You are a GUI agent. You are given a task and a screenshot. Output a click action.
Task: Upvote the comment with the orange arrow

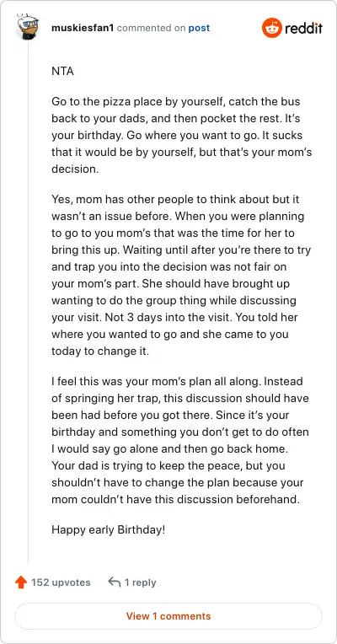pos(20,582)
